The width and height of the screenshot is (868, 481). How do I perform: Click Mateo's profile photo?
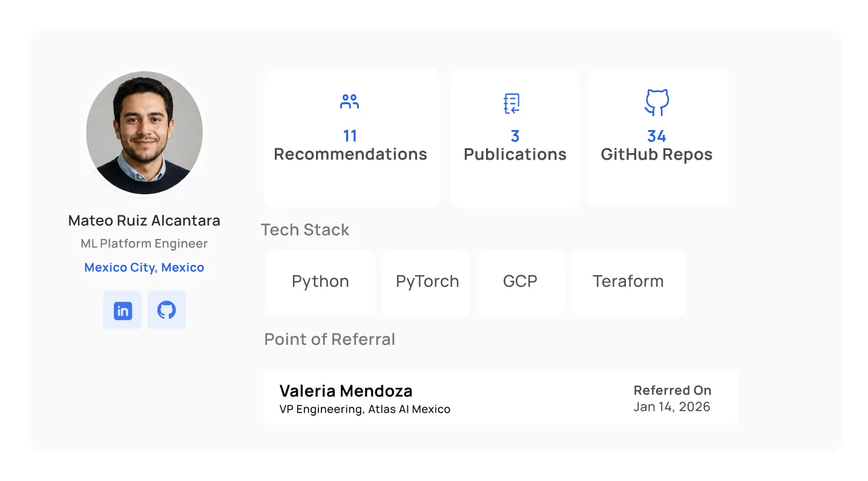click(145, 133)
